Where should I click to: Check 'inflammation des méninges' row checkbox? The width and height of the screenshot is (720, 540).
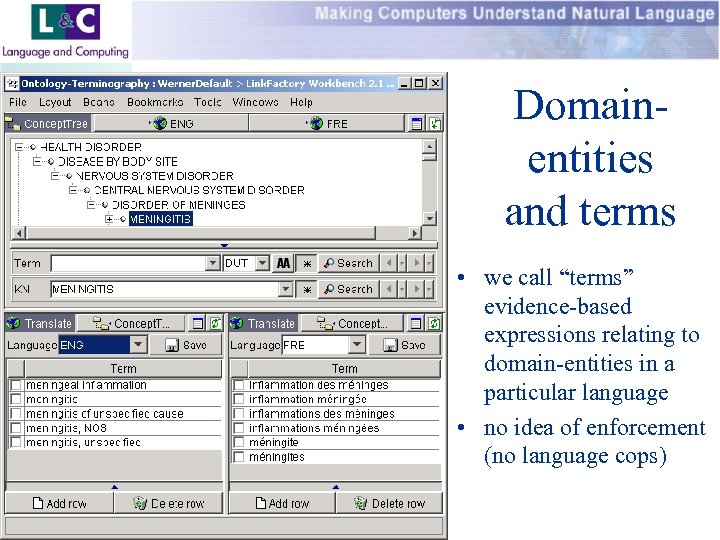tap(239, 385)
